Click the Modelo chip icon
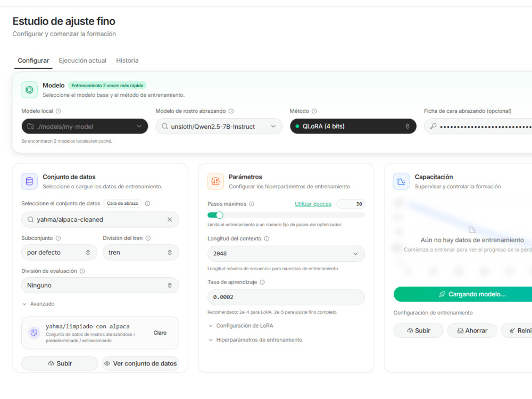This screenshot has height=399, width=532. click(x=29, y=90)
